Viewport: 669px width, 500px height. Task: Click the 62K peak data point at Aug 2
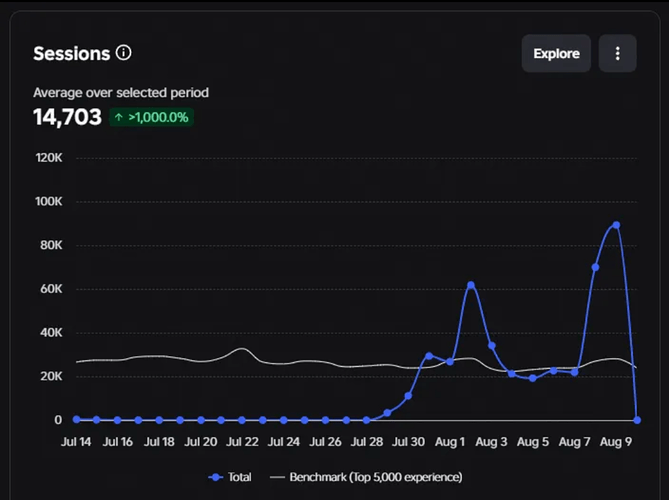pyautogui.click(x=471, y=285)
